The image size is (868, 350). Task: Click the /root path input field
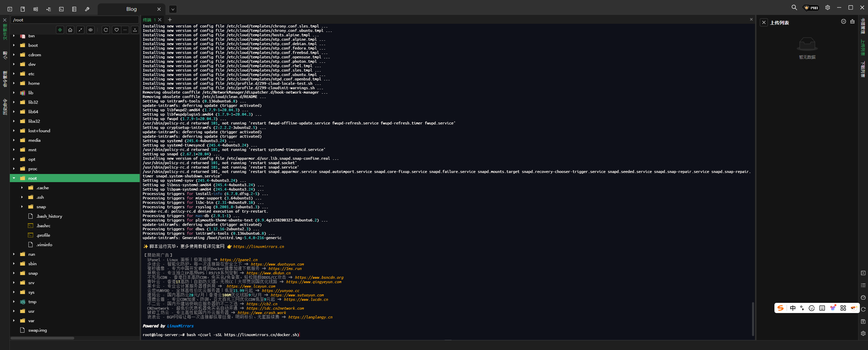(75, 20)
